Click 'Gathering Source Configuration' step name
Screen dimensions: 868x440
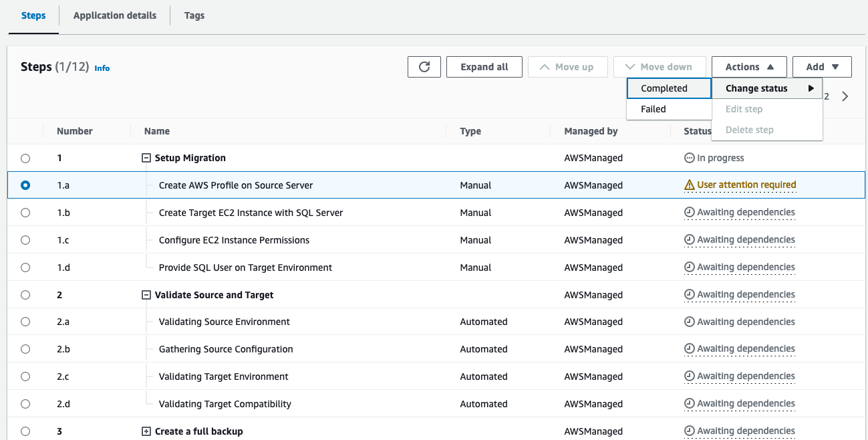pyautogui.click(x=226, y=349)
